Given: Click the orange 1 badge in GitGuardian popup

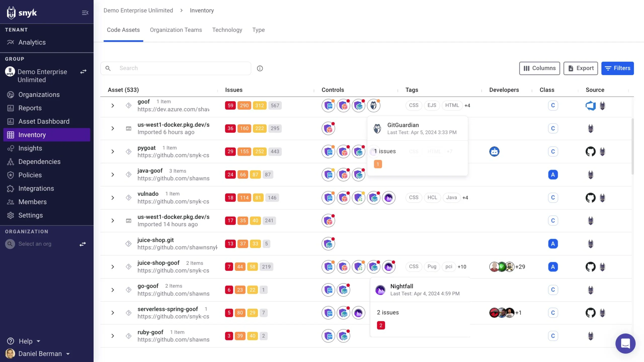Looking at the screenshot, I should point(378,164).
